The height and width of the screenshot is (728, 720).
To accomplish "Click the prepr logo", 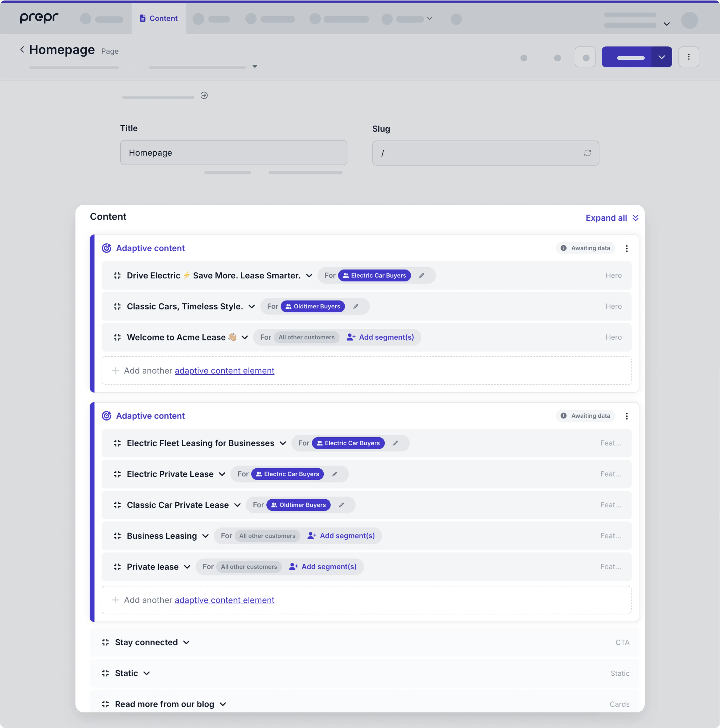I will click(x=39, y=17).
